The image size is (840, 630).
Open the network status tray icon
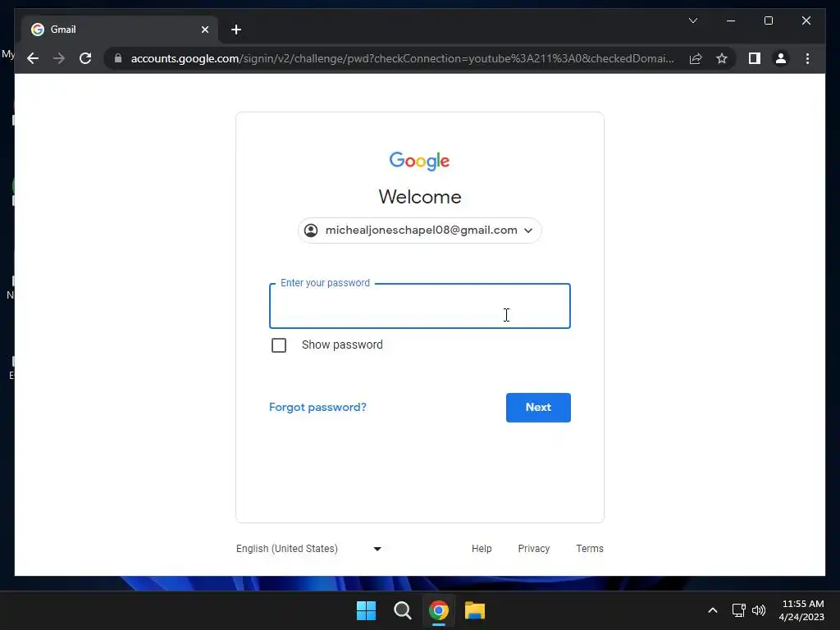pos(739,610)
